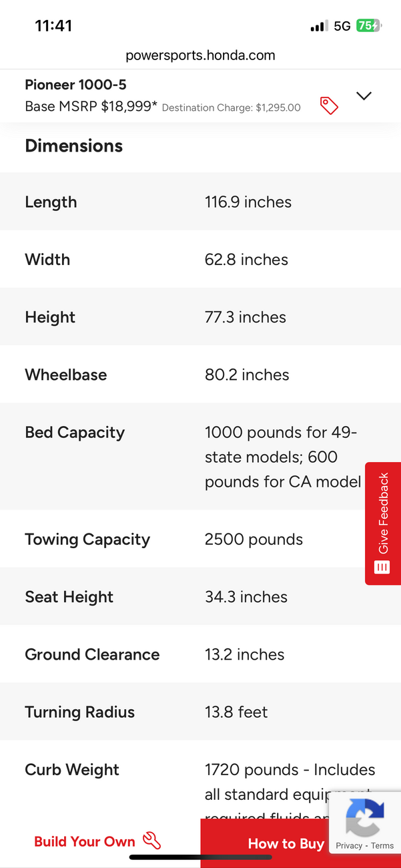Viewport: 401px width, 868px height.
Task: Tap the cellular signal bars icon
Action: [x=319, y=26]
